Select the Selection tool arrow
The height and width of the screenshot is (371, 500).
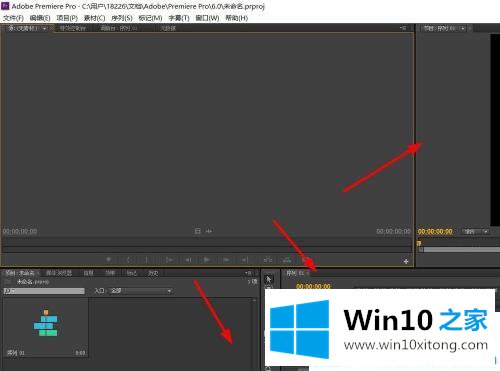[x=268, y=279]
